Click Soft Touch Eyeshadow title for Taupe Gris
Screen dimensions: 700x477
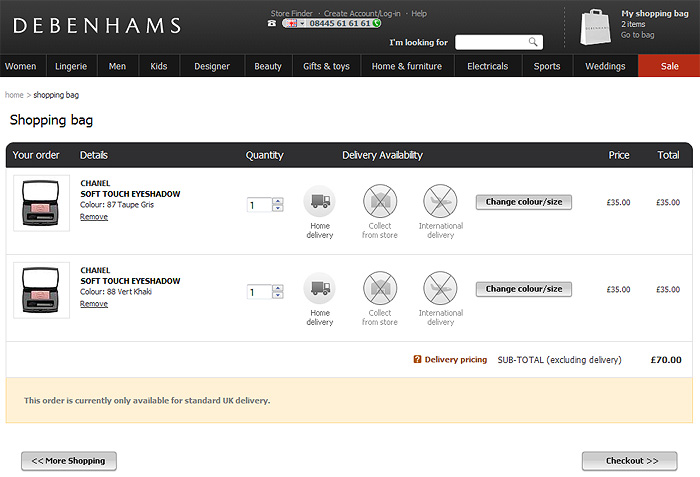130,194
